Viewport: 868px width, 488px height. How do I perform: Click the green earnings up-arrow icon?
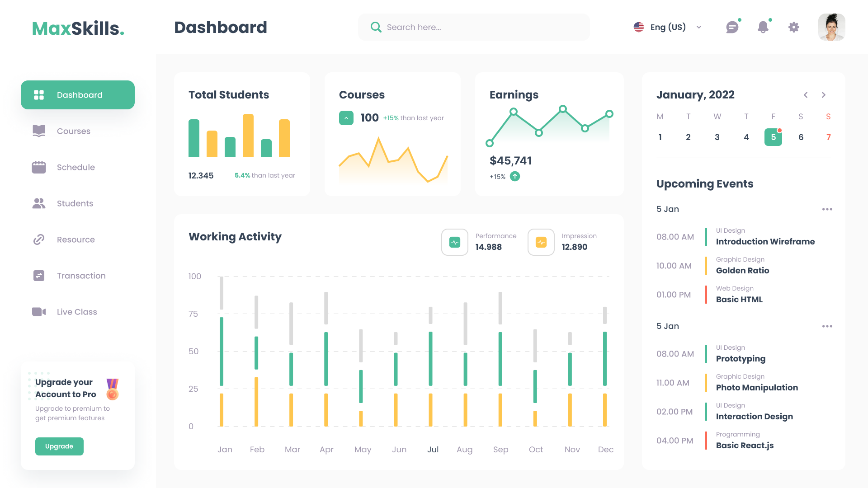(515, 177)
